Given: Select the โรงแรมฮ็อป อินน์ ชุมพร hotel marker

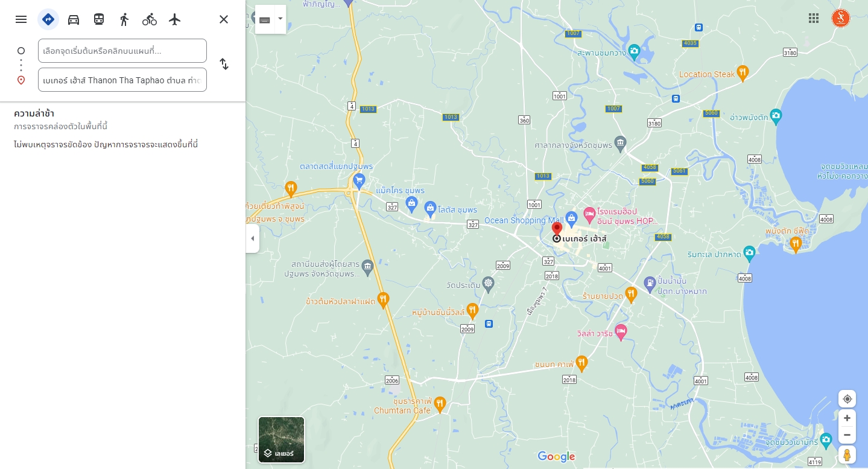Looking at the screenshot, I should click(x=589, y=215).
